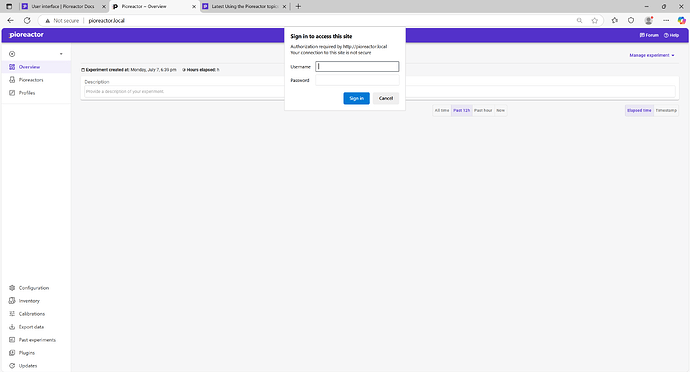Reload the page with refresh icon

pyautogui.click(x=27, y=20)
